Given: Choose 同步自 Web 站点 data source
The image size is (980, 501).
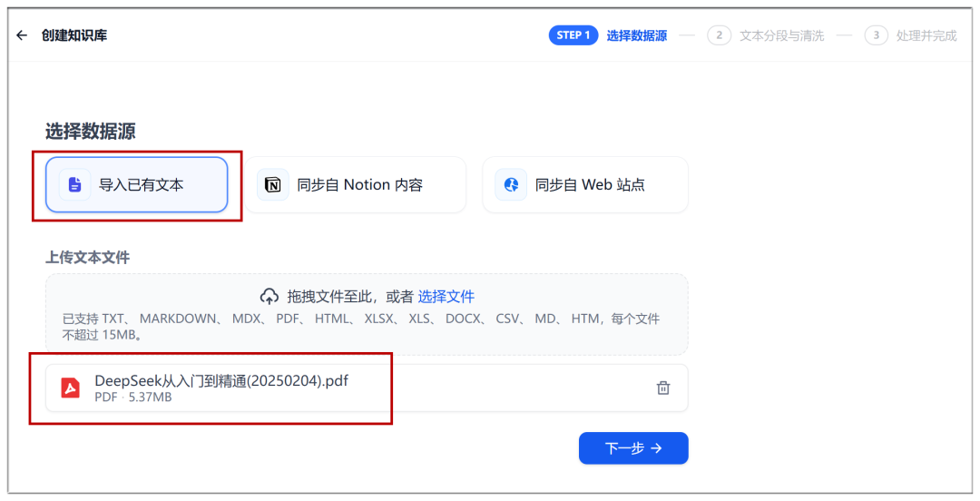Looking at the screenshot, I should [585, 184].
